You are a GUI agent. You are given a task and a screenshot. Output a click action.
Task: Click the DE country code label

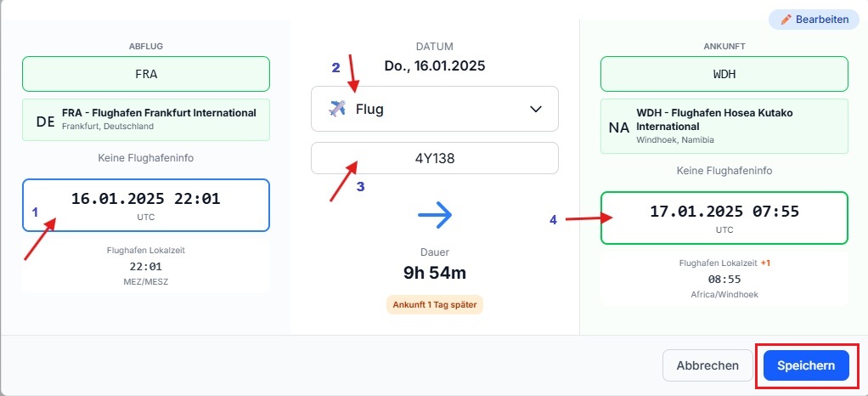coord(45,122)
